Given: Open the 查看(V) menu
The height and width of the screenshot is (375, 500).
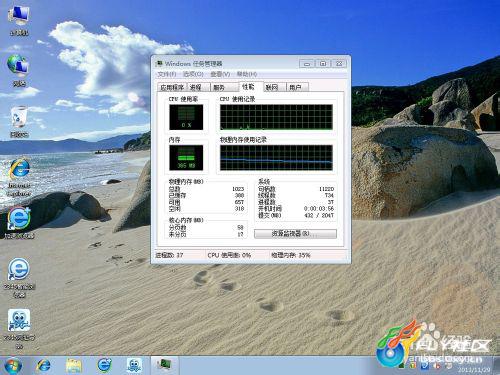Looking at the screenshot, I should 220,74.
